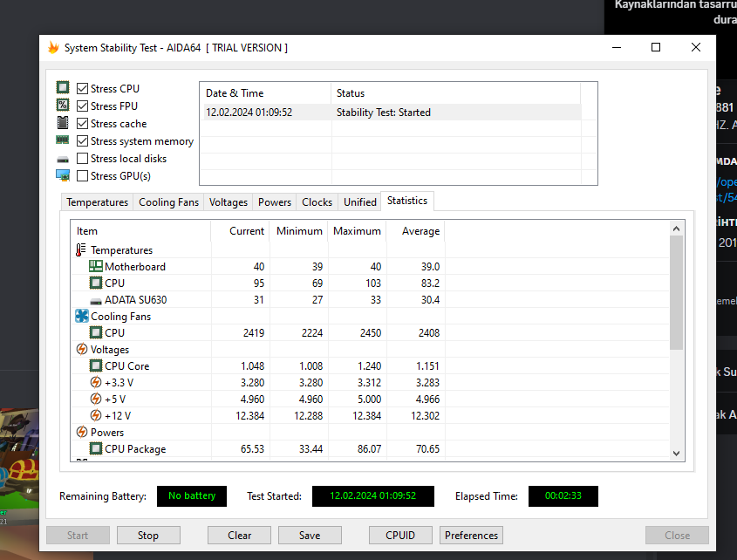Click the lightning icon beside +3.3 V
737x560 pixels.
tap(96, 382)
